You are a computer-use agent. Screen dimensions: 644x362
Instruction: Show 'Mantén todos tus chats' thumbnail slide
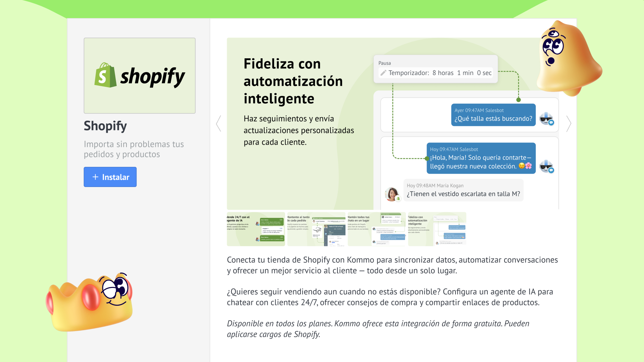377,229
